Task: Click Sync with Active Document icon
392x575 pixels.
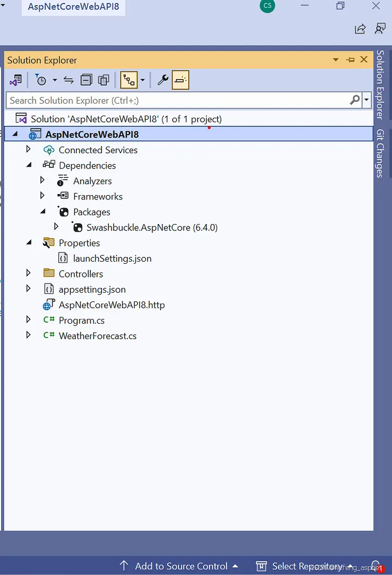Action: tap(69, 80)
